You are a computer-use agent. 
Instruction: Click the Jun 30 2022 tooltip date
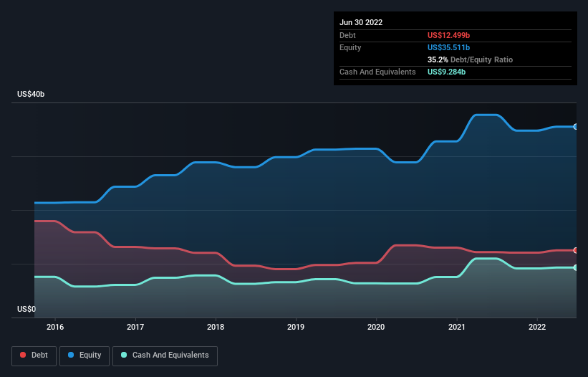(x=361, y=22)
